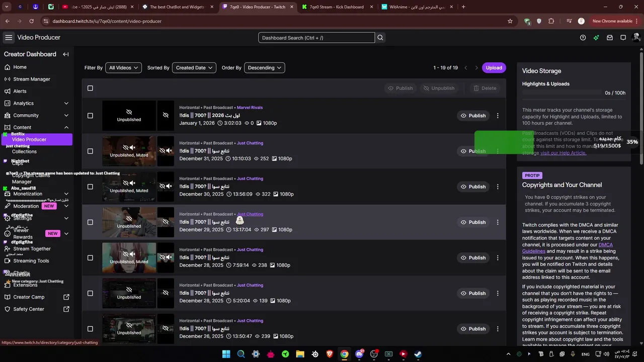Open the hamburger menu beside Video Producer
The image size is (644, 362).
click(x=9, y=38)
